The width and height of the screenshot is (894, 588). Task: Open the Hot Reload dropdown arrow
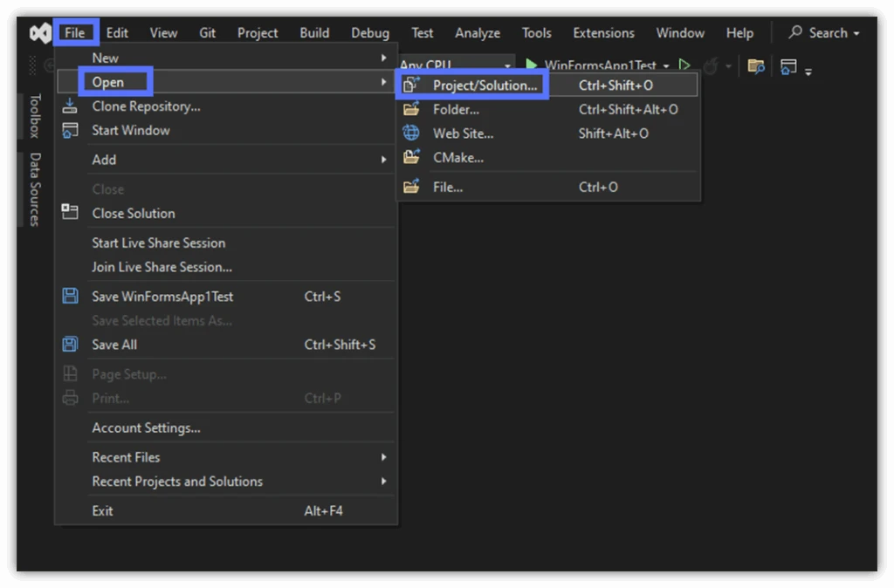tap(728, 66)
